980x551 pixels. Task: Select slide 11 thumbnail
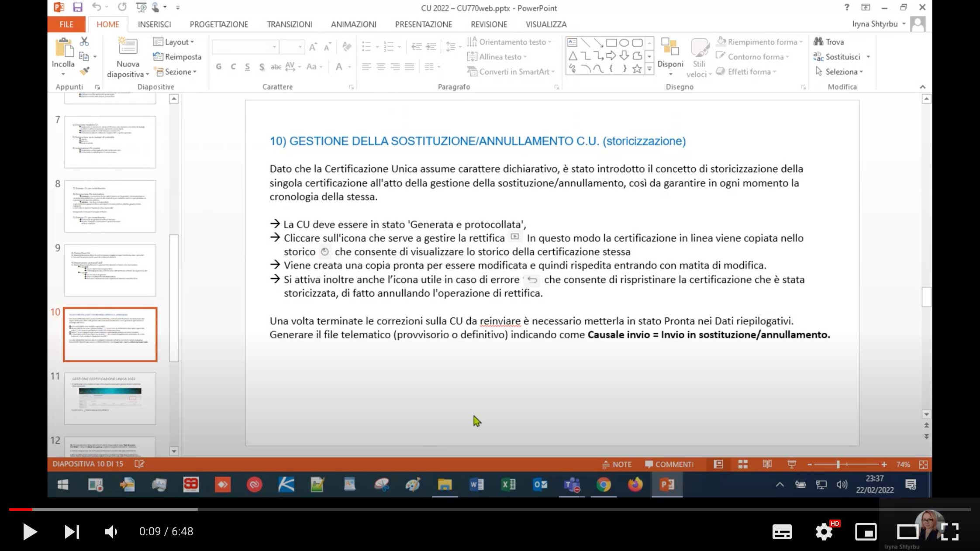[110, 398]
